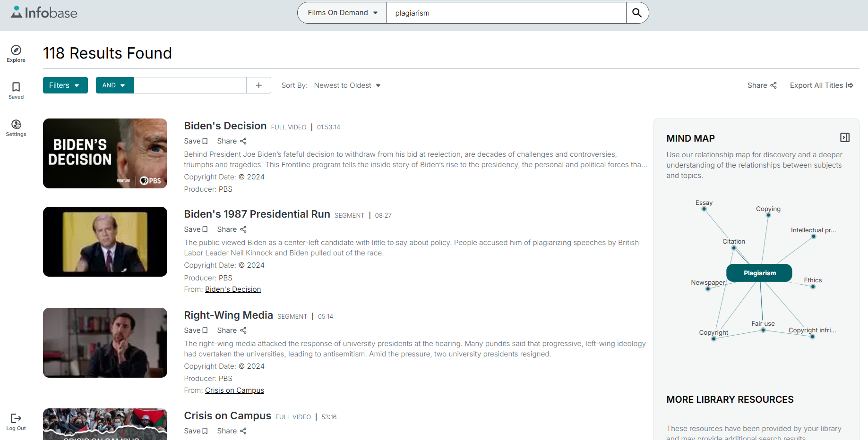This screenshot has width=868, height=440.
Task: Change the AND boolean operator dropdown
Action: tap(114, 85)
